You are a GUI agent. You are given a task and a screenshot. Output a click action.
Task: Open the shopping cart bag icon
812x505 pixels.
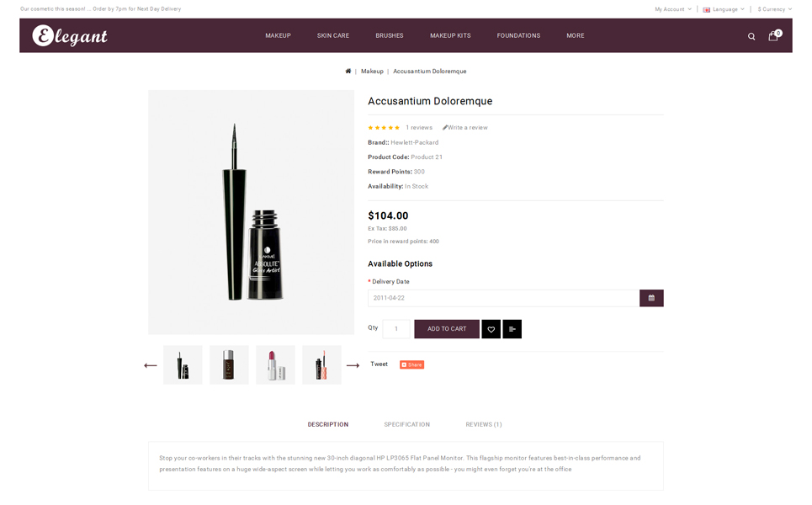click(774, 35)
